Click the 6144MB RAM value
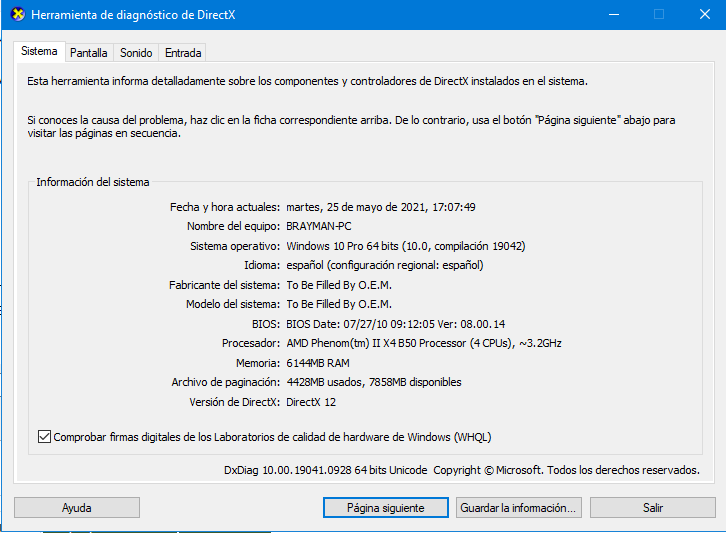 (x=318, y=363)
